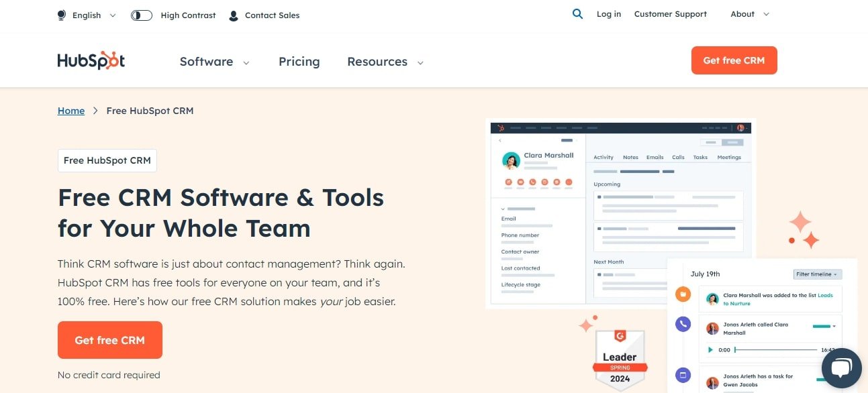Click the G2 Leader Spring 2024 badge
868x393 pixels.
[x=620, y=359]
